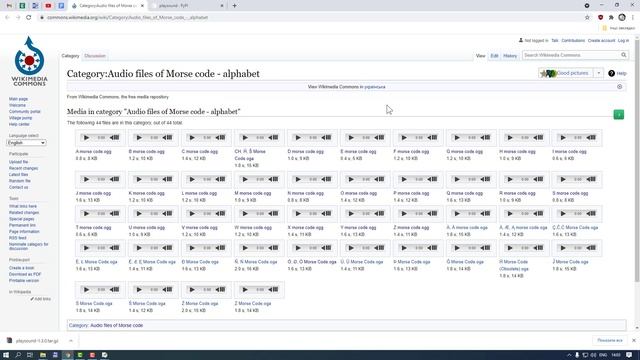Open the Upload file sidebar link

18,162
